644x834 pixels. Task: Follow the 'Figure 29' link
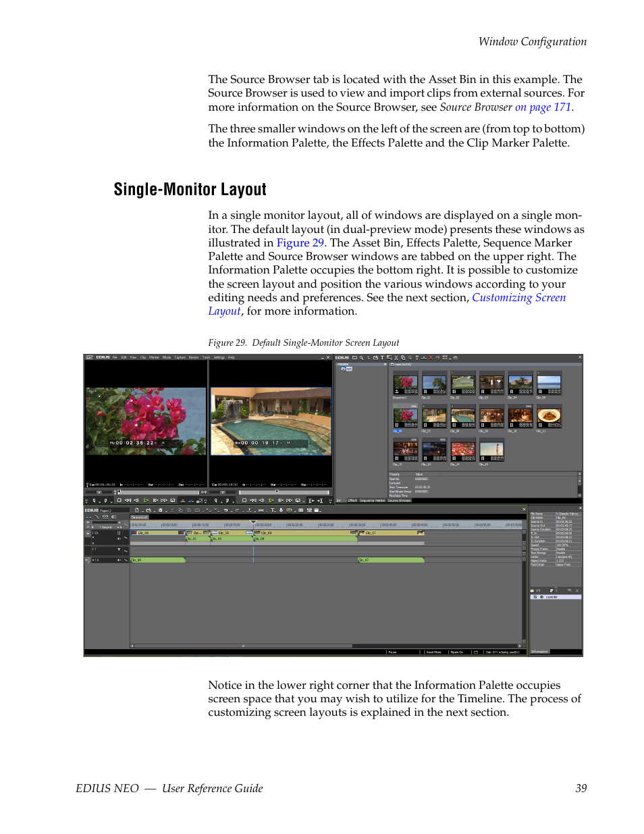pyautogui.click(x=300, y=243)
